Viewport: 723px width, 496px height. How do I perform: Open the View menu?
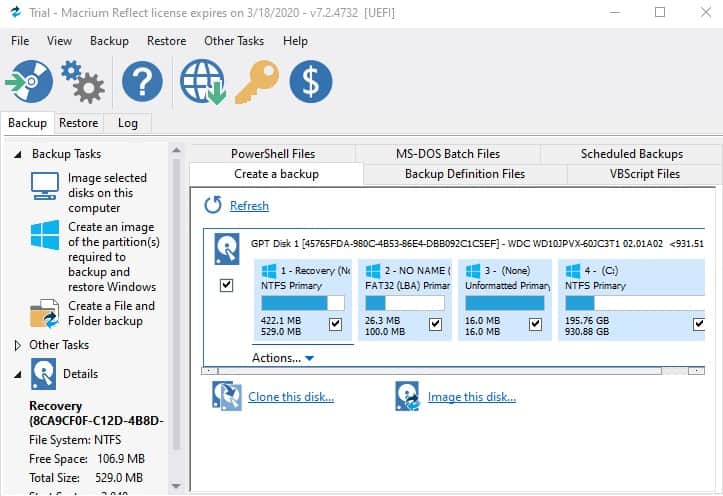point(59,41)
